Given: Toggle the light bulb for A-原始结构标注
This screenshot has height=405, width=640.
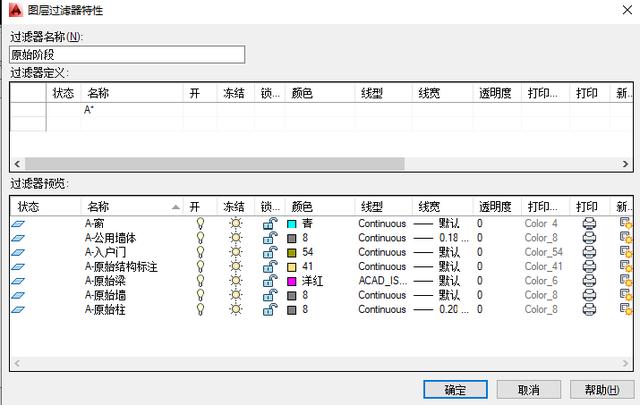Looking at the screenshot, I should tap(200, 266).
